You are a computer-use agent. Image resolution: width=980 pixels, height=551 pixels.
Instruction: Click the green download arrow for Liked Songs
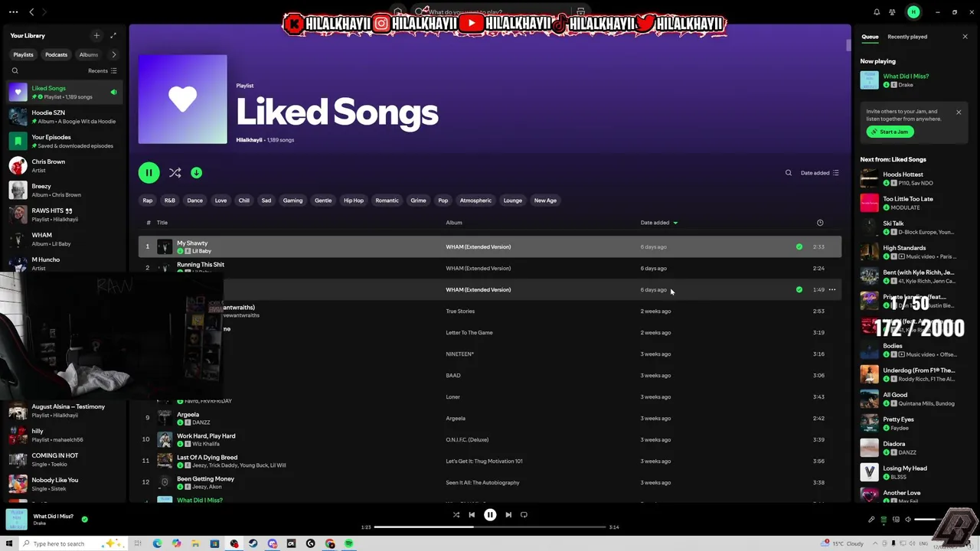tap(196, 172)
